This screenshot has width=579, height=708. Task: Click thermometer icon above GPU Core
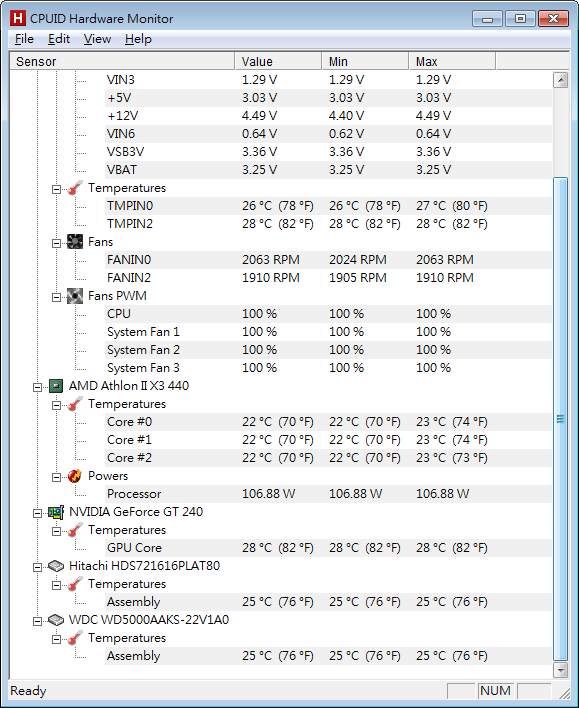75,530
